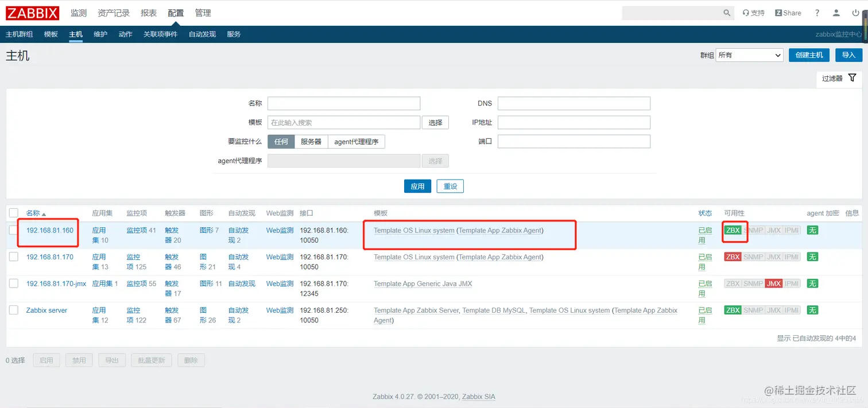The image size is (868, 408).
Task: Open host 192.168.81.160 link
Action: click(x=50, y=230)
